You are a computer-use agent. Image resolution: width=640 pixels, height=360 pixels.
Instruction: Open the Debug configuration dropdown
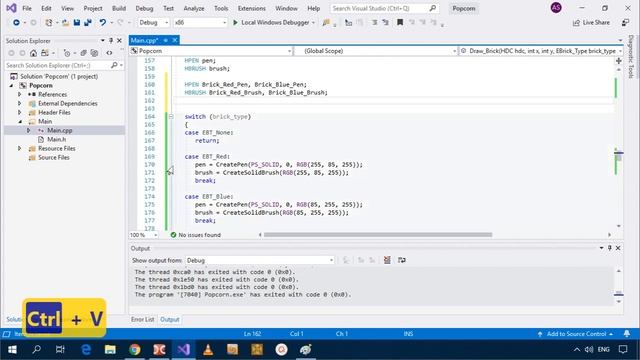pos(153,22)
